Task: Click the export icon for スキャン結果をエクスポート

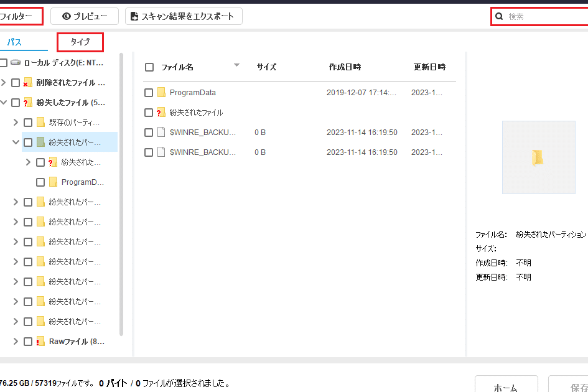Action: tap(135, 16)
